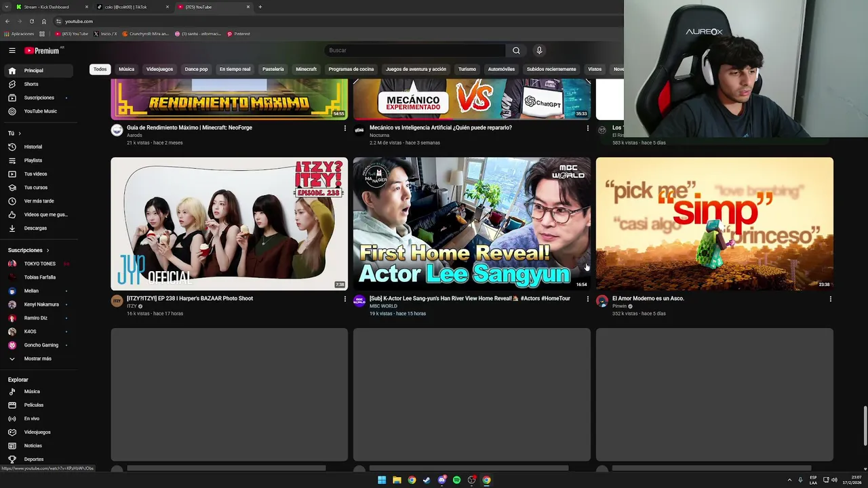
Task: Open Música under Explorar
Action: click(x=39, y=391)
